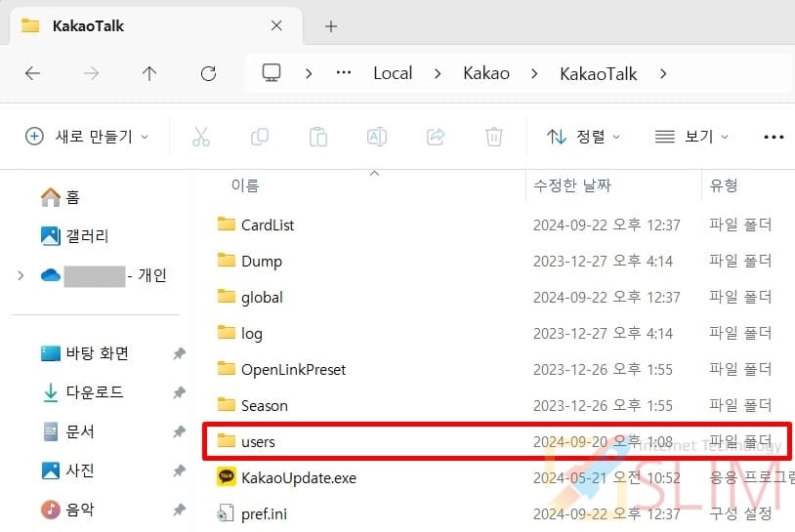795x532 pixels.
Task: Click the This PC monitor icon in address bar
Action: [272, 73]
